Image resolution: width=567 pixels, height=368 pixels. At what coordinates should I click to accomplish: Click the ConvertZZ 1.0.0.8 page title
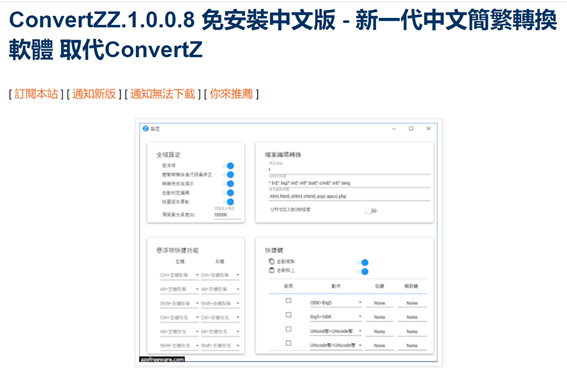pyautogui.click(x=283, y=34)
